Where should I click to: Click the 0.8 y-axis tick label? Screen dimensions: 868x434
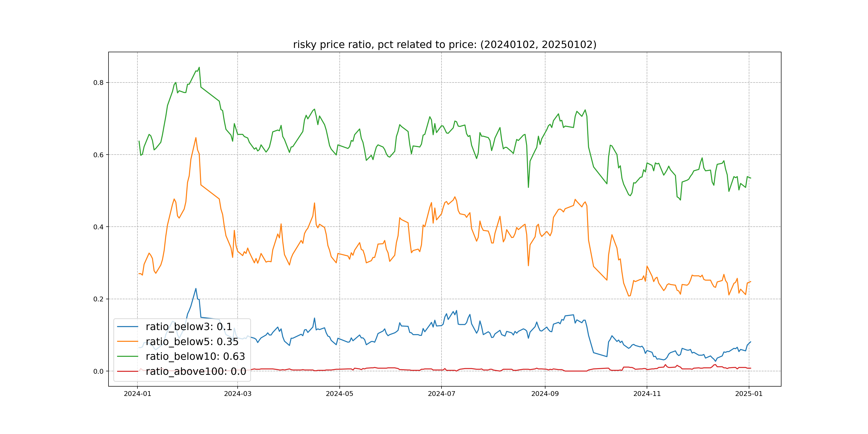click(x=98, y=83)
